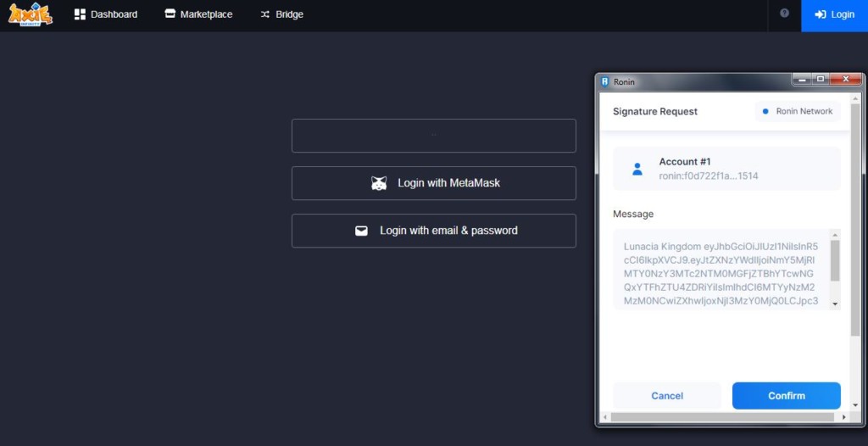Screen dimensions: 868x446
Task: Click the blank login option above MetaMask
Action: tap(433, 136)
